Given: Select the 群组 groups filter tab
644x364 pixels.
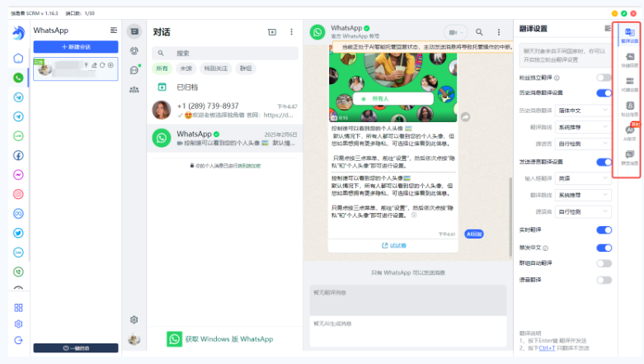Looking at the screenshot, I should pos(246,69).
